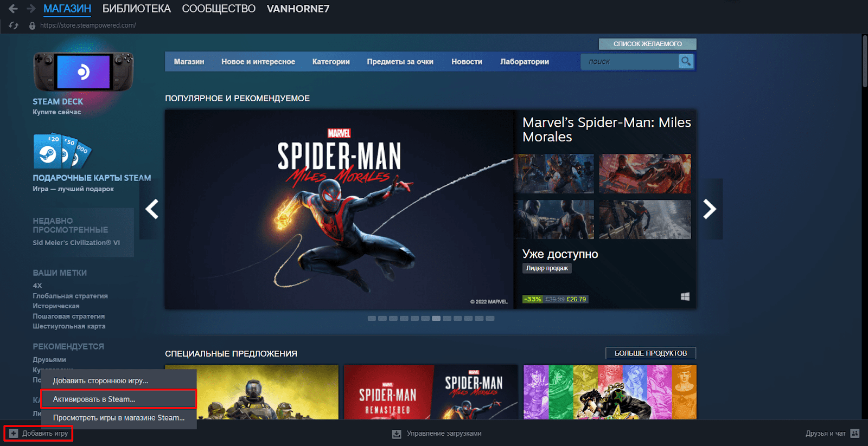Click the Шестиугольная карта tag

coord(69,326)
